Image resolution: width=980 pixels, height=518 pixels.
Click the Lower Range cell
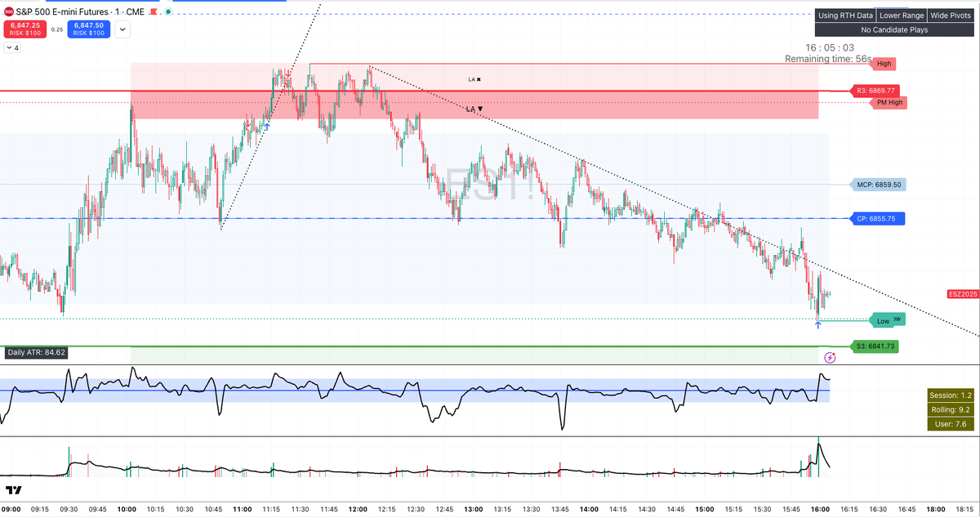[x=902, y=16]
